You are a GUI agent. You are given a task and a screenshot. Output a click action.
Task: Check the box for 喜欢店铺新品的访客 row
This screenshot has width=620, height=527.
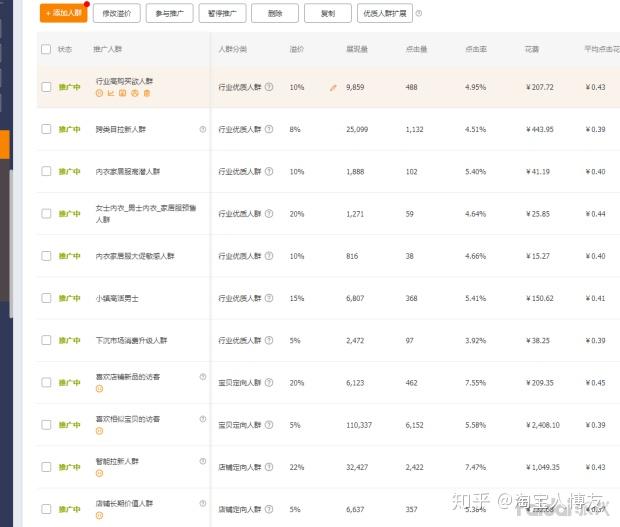46,382
